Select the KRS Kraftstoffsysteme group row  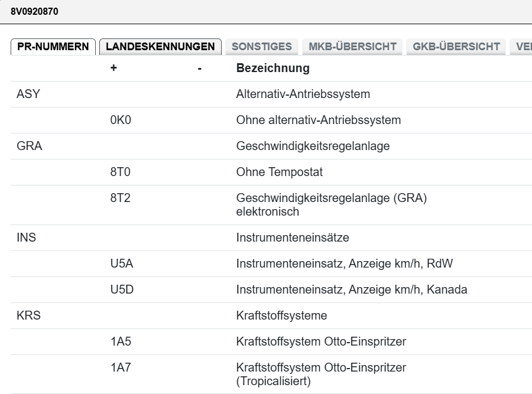tap(281, 315)
